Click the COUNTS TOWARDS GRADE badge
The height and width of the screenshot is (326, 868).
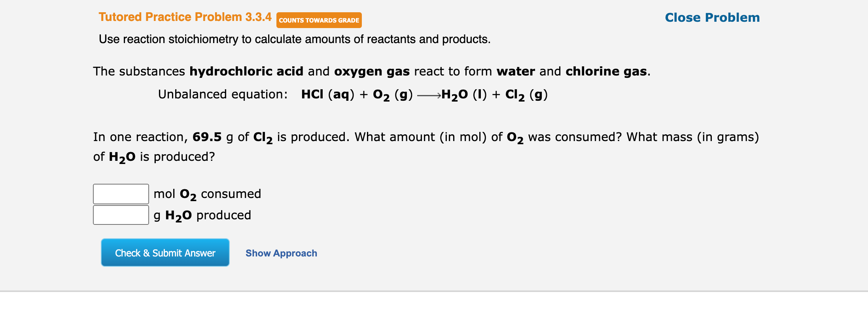319,20
